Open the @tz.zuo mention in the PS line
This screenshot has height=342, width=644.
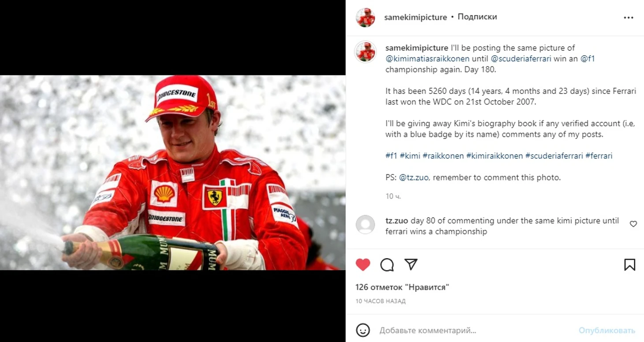pyautogui.click(x=413, y=177)
